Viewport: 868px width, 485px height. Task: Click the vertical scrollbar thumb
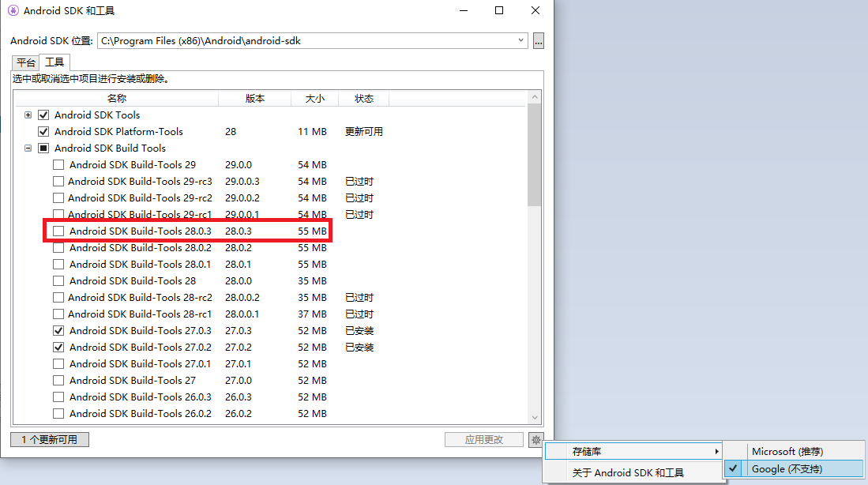[x=535, y=155]
